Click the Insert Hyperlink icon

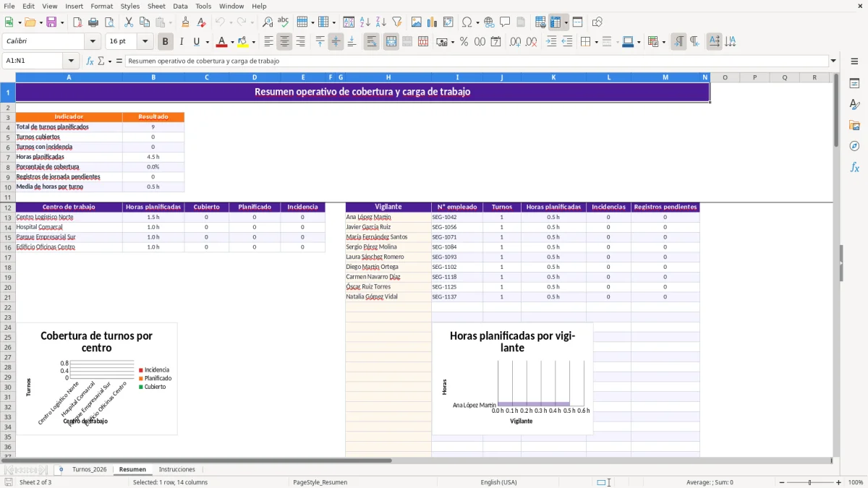[x=489, y=22]
